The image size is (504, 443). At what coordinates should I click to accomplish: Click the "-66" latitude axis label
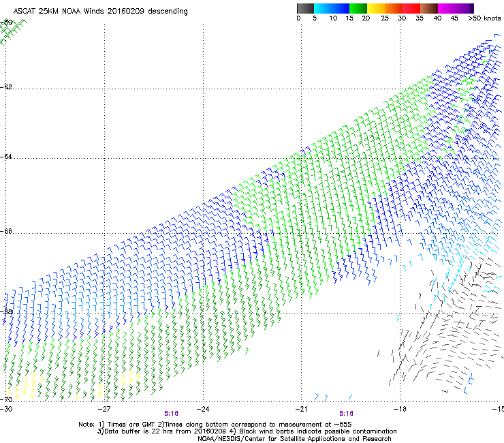[7, 231]
